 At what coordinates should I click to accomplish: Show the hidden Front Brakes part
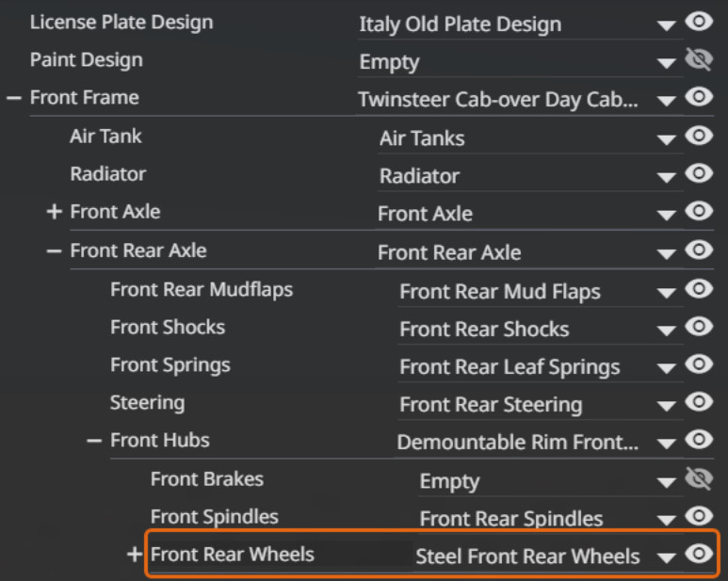pyautogui.click(x=699, y=479)
